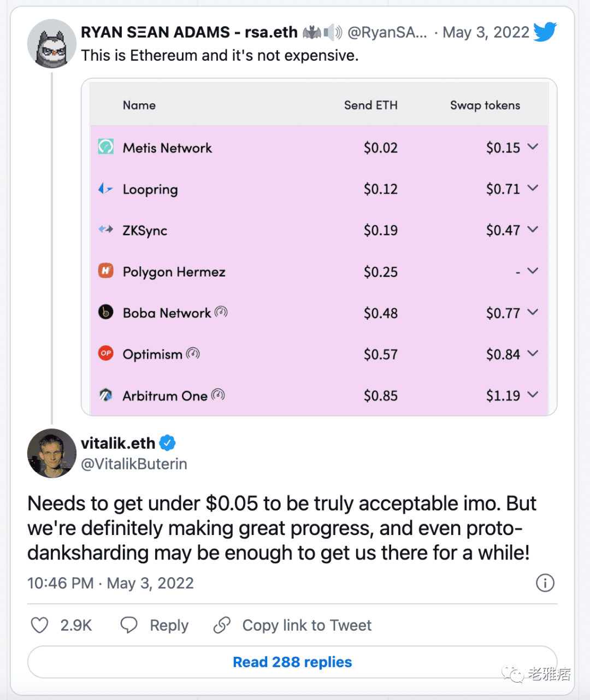
Task: Open @VitalikButerin handle link
Action: [134, 464]
